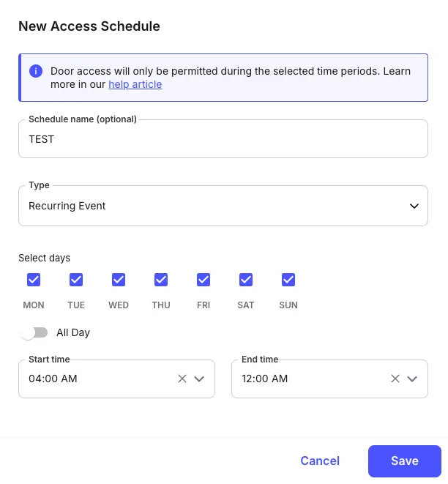Clear the Start time value

[182, 379]
